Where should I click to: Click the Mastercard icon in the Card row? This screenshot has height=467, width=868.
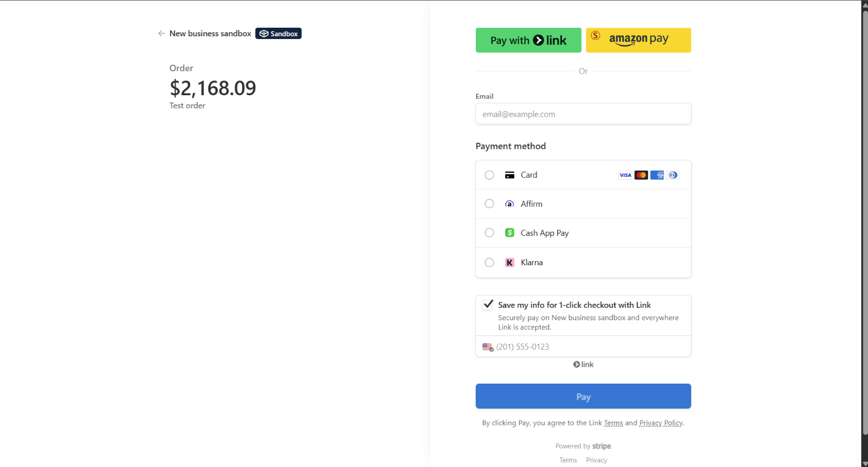click(641, 175)
